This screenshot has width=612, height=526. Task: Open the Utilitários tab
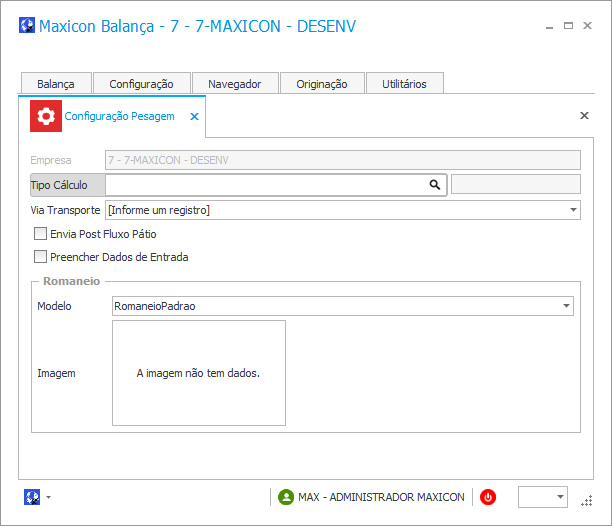(404, 83)
